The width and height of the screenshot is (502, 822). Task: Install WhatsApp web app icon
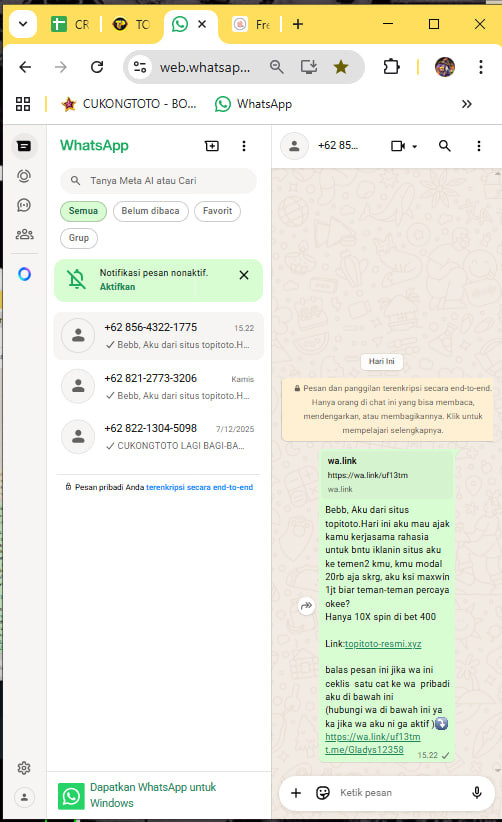[309, 67]
